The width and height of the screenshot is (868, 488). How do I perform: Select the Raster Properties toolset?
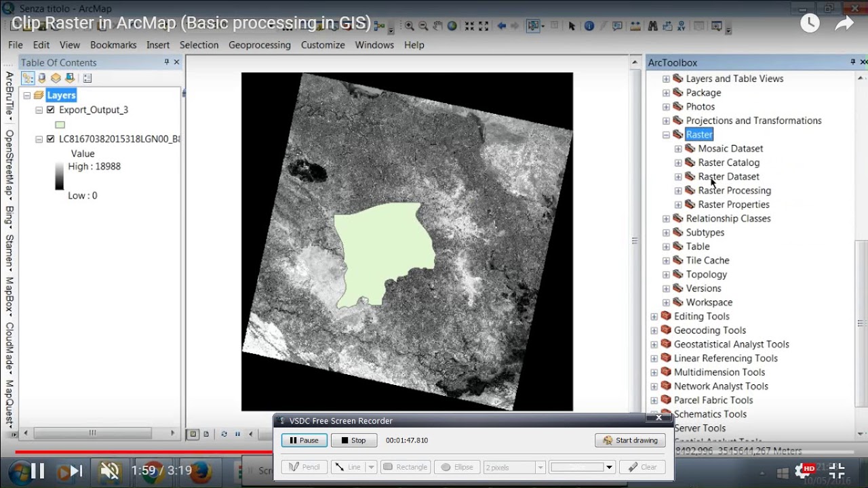tap(734, 205)
